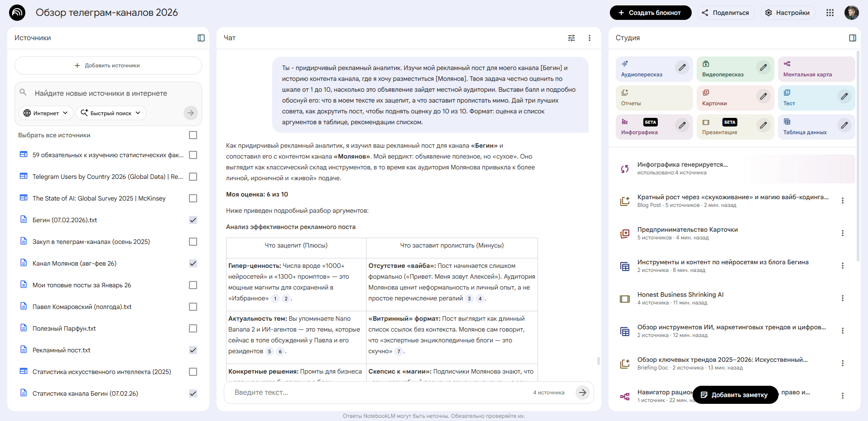Click the Создать блокнот button
This screenshot has width=868, height=421.
[650, 13]
